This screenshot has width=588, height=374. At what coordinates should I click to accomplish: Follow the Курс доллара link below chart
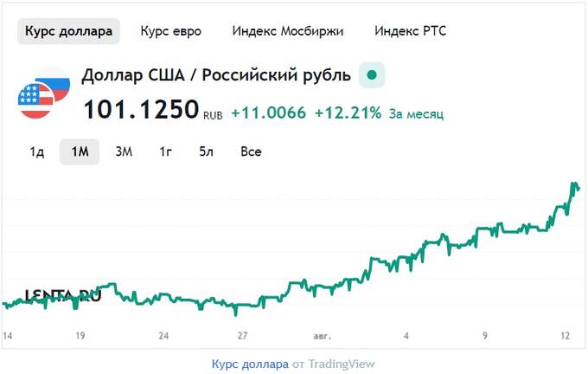250,364
